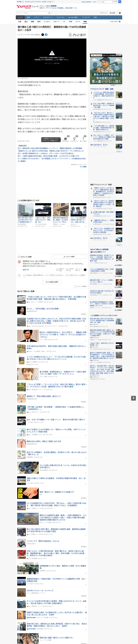Open the スポーツ category tab
This screenshot has height=644, width=138.
56,21
